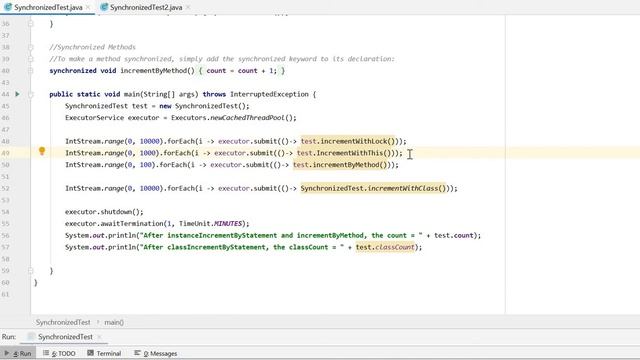Open the Terminal tool window
The image size is (640, 360).
point(104,353)
